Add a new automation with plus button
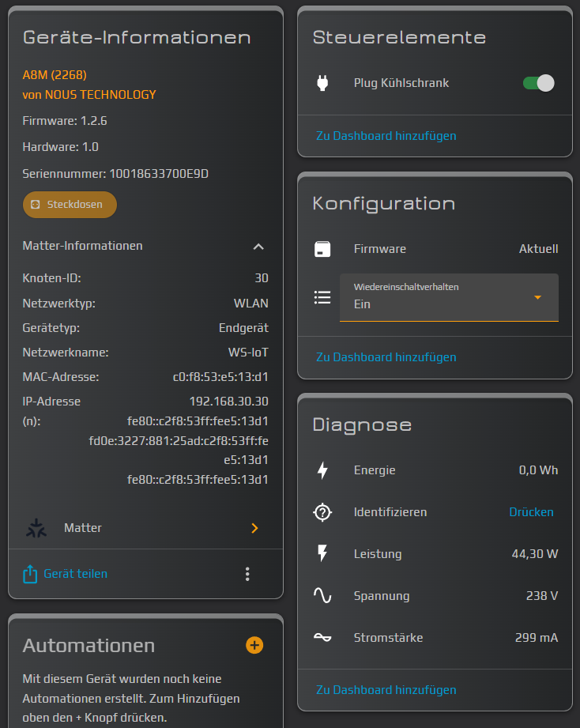 [254, 646]
